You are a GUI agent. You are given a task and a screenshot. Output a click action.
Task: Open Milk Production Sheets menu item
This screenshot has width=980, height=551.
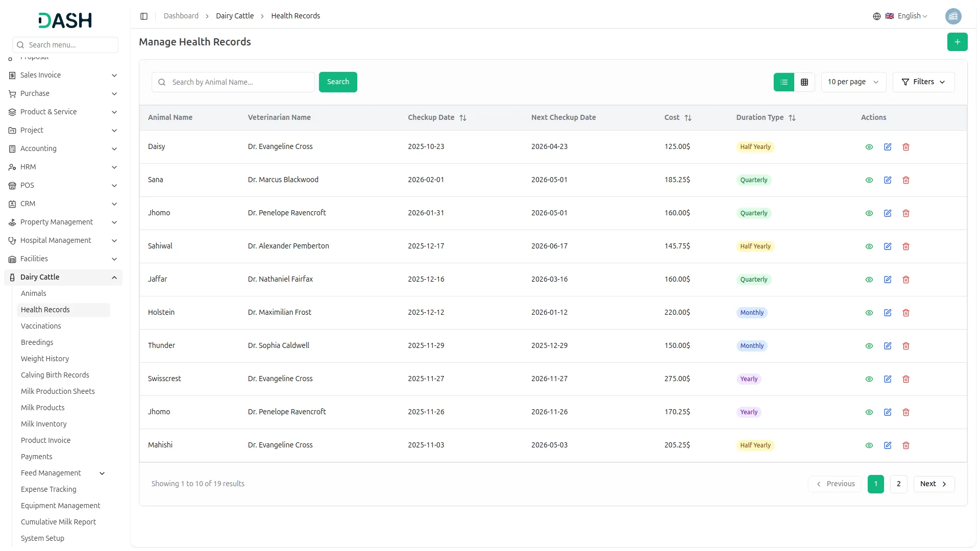58,391
